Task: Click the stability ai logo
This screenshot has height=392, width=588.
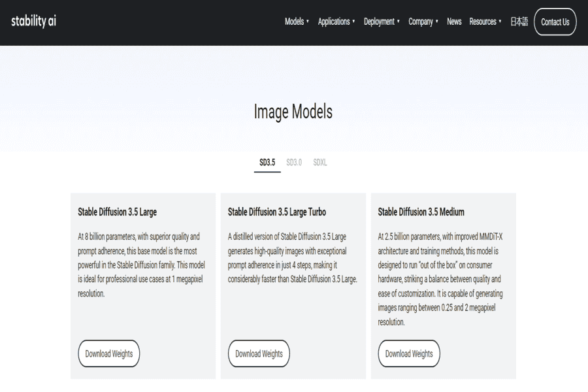Action: click(34, 21)
